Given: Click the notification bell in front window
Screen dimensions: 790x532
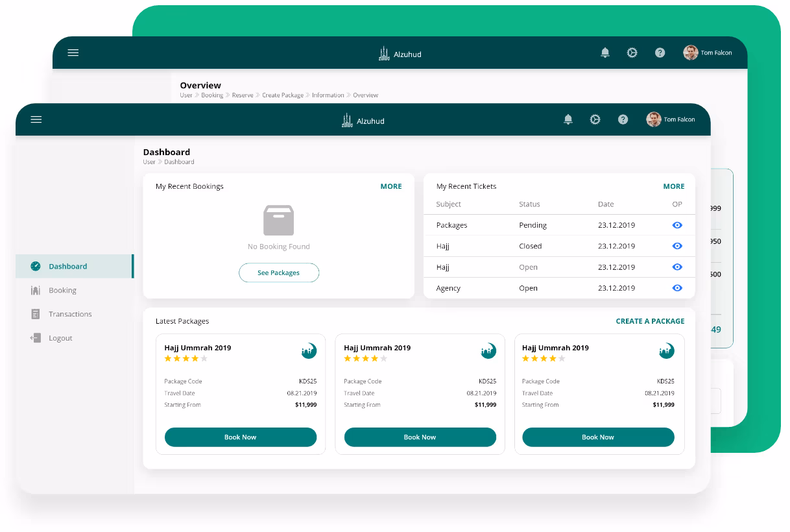Looking at the screenshot, I should [568, 119].
